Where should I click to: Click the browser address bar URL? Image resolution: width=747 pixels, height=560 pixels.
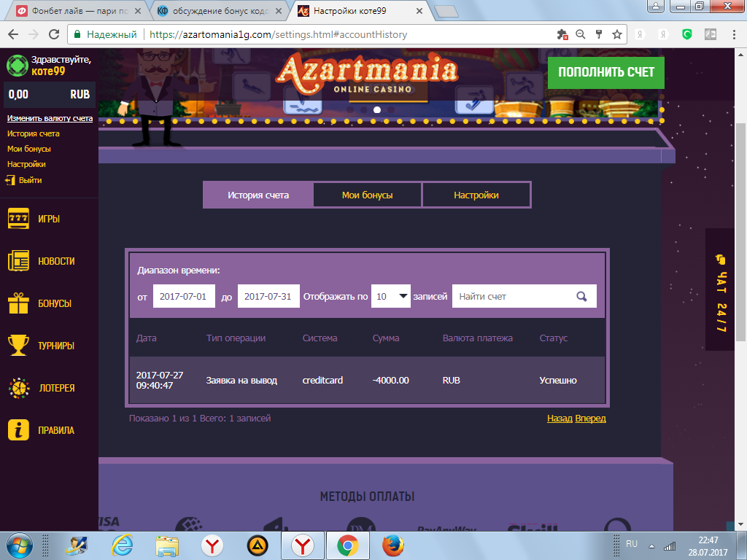point(278,34)
